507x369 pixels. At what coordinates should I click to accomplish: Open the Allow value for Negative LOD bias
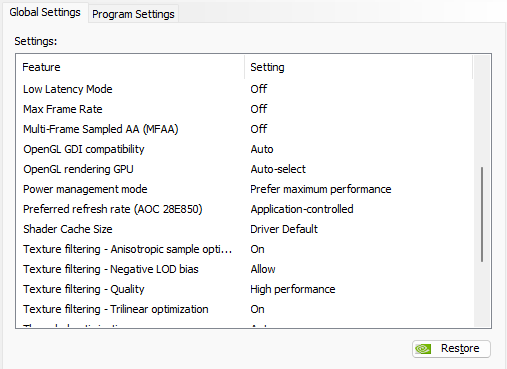coord(263,269)
